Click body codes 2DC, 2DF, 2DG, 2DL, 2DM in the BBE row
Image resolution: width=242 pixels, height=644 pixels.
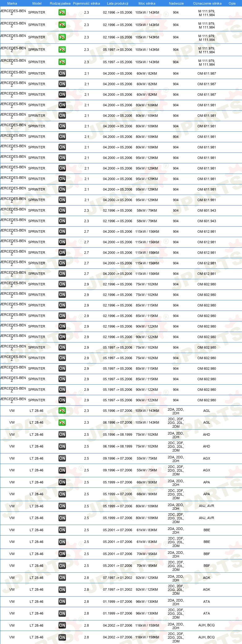176,542
